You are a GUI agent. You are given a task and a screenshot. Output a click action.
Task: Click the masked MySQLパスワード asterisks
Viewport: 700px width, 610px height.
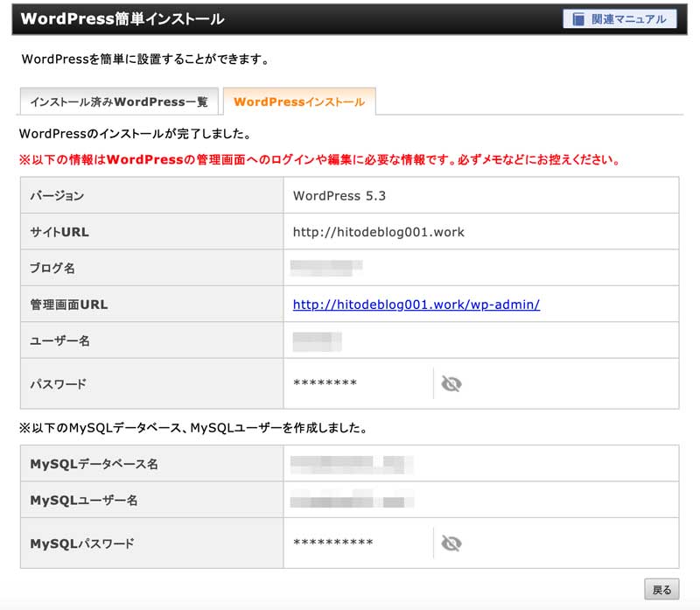(x=333, y=543)
